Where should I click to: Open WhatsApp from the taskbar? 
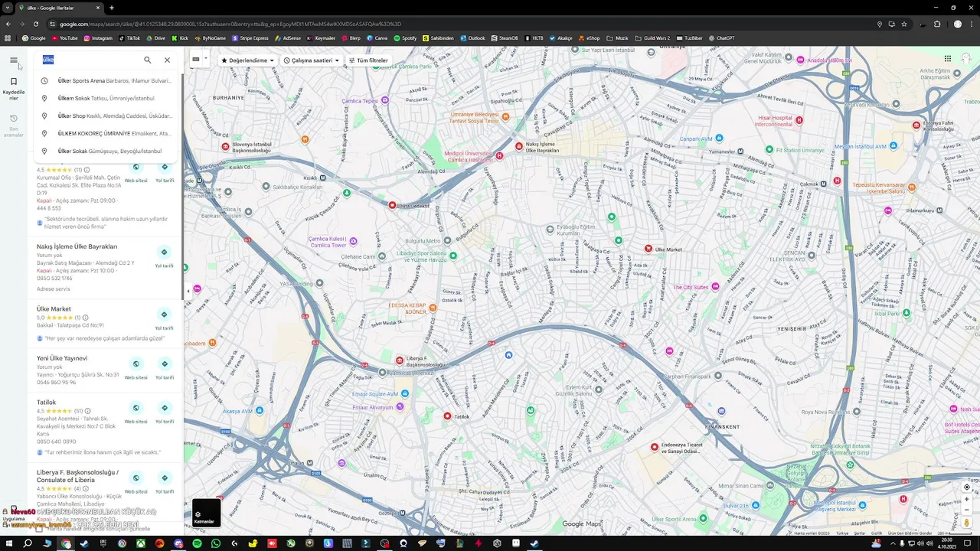[216, 543]
